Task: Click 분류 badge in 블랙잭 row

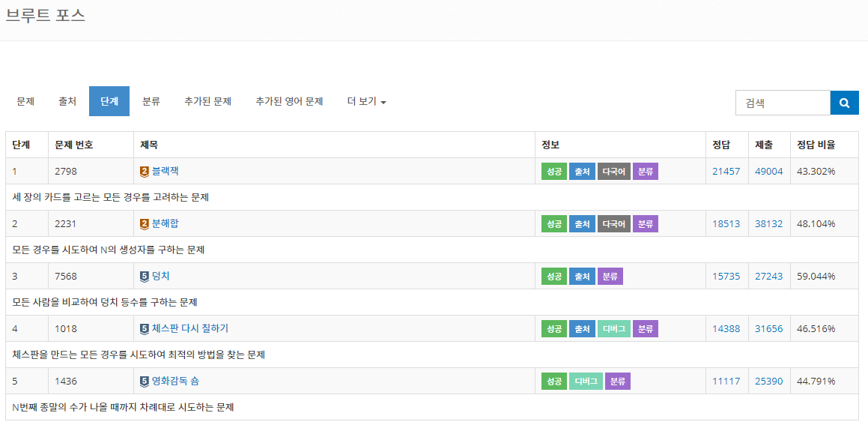Action: 646,172
